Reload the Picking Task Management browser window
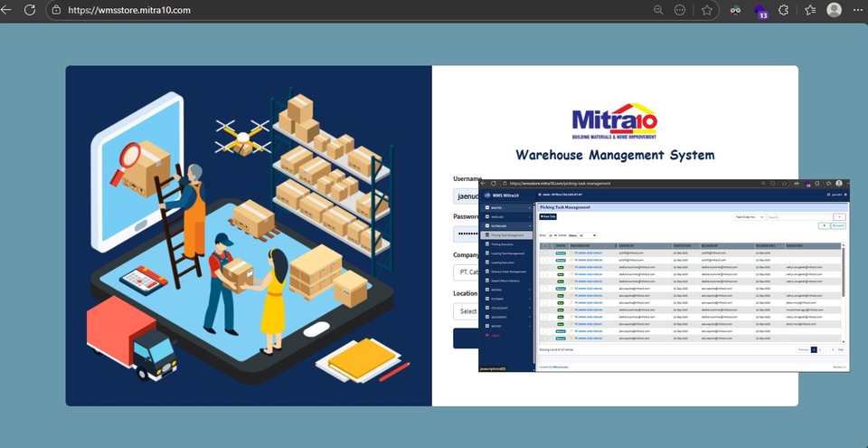 pos(494,183)
